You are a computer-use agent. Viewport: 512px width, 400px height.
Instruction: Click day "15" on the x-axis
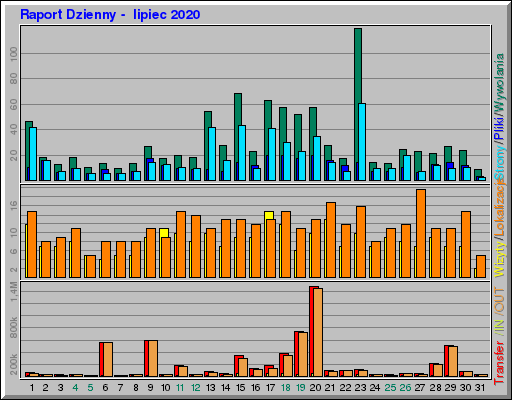click(240, 388)
